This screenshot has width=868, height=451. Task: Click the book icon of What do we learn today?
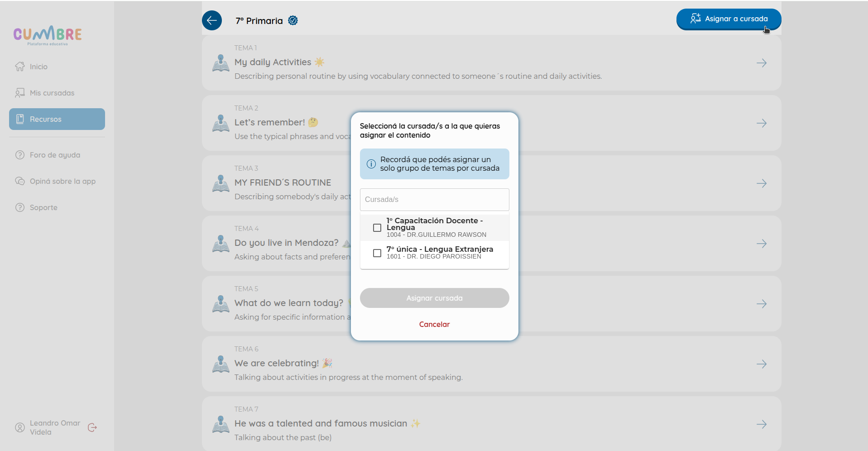point(221,304)
